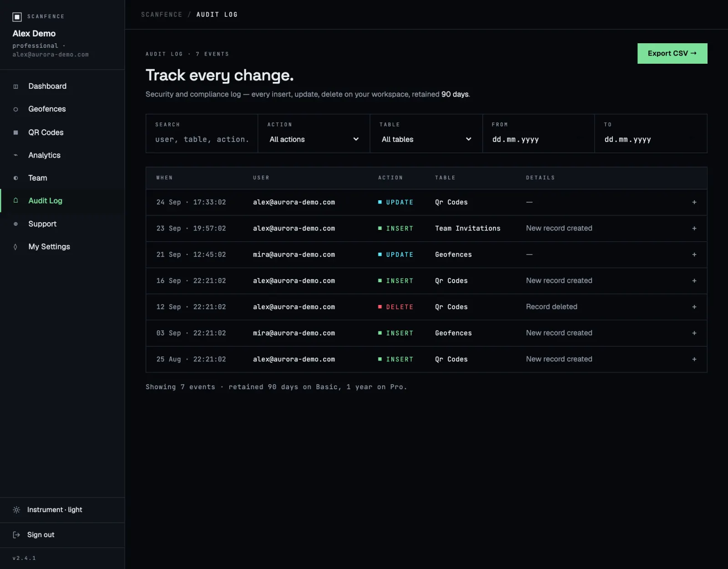The width and height of the screenshot is (728, 569).
Task: Click the SCANFENCE breadcrumb link
Action: click(x=162, y=15)
